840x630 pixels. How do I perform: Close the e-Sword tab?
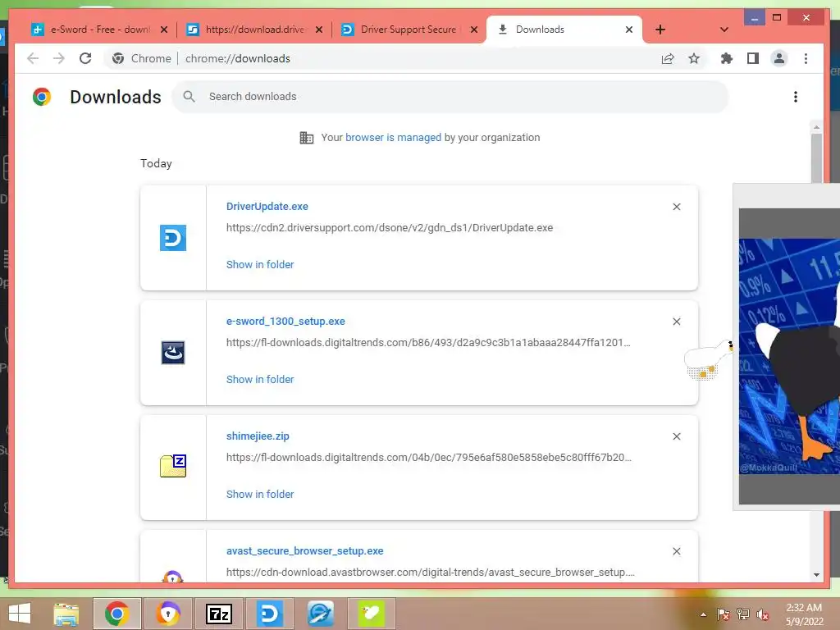pyautogui.click(x=164, y=30)
